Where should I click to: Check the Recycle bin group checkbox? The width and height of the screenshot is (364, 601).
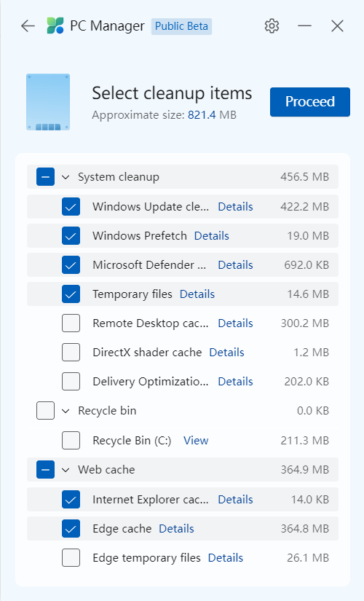pos(45,411)
